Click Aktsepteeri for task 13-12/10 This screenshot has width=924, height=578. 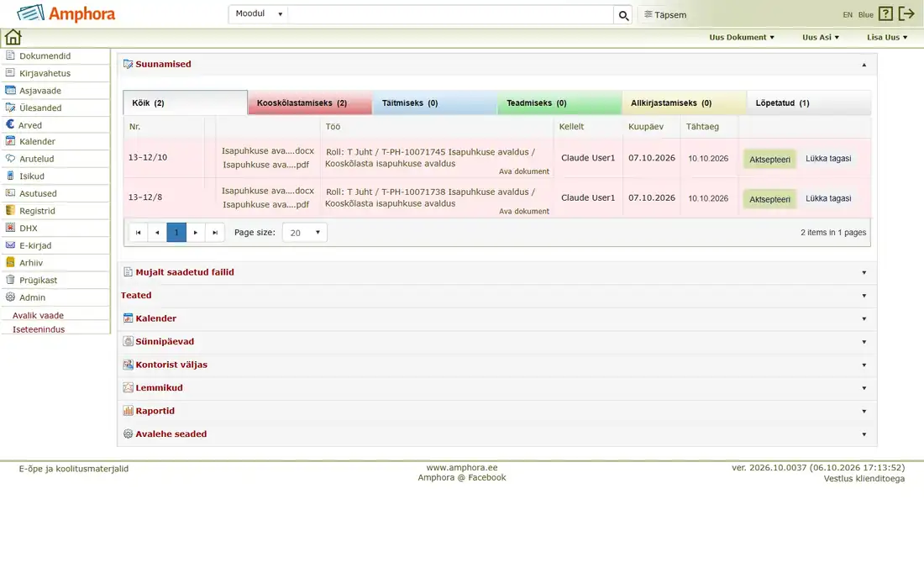click(769, 159)
